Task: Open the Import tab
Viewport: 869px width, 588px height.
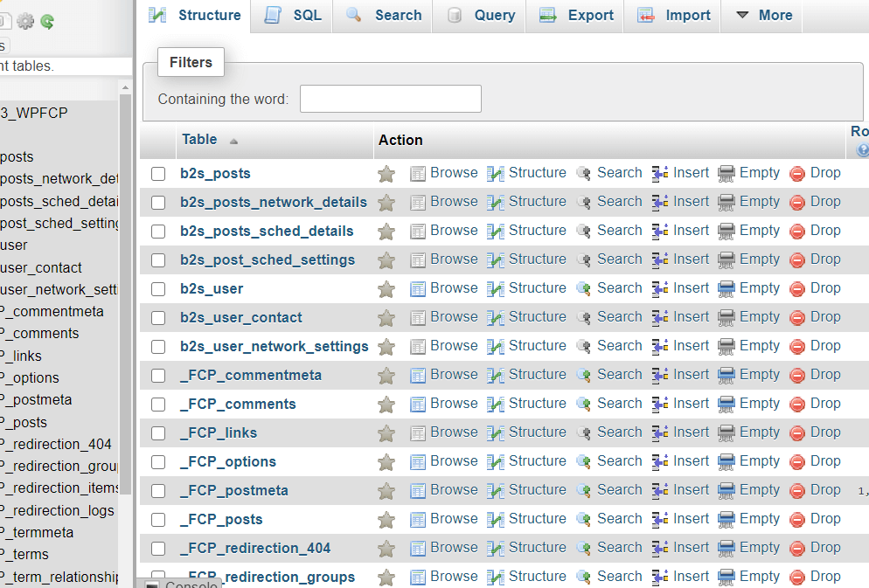Action: [673, 16]
